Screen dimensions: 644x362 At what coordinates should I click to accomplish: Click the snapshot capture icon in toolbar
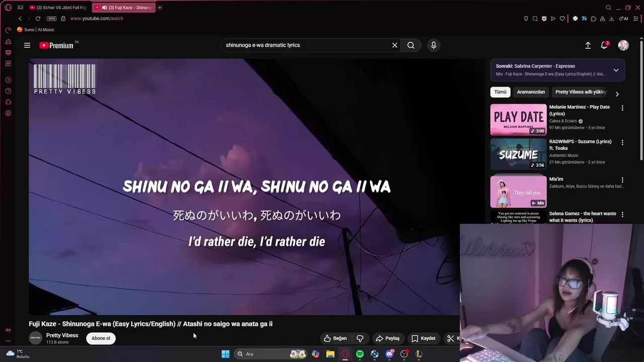[x=535, y=19]
